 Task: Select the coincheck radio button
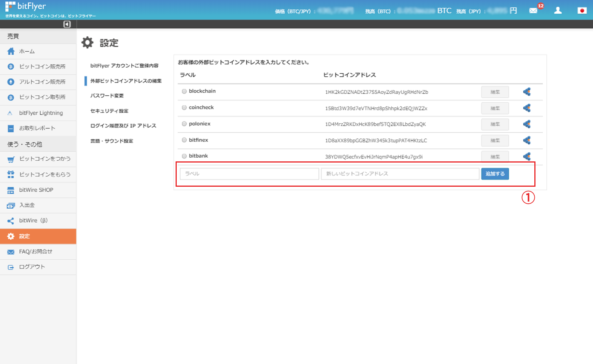184,107
